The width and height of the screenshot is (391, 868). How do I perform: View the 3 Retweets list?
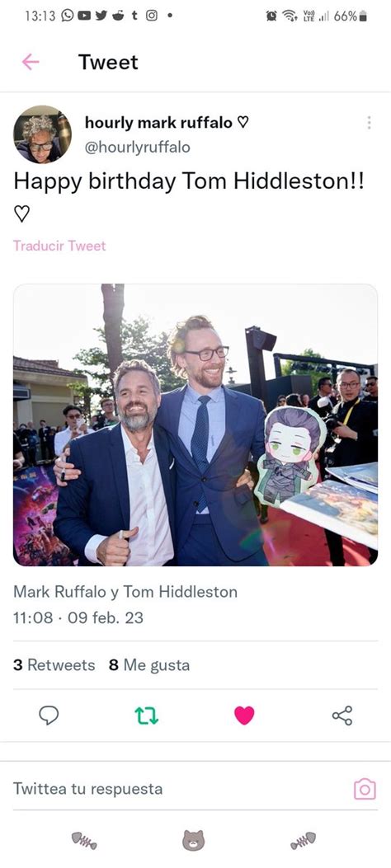pos(54,665)
